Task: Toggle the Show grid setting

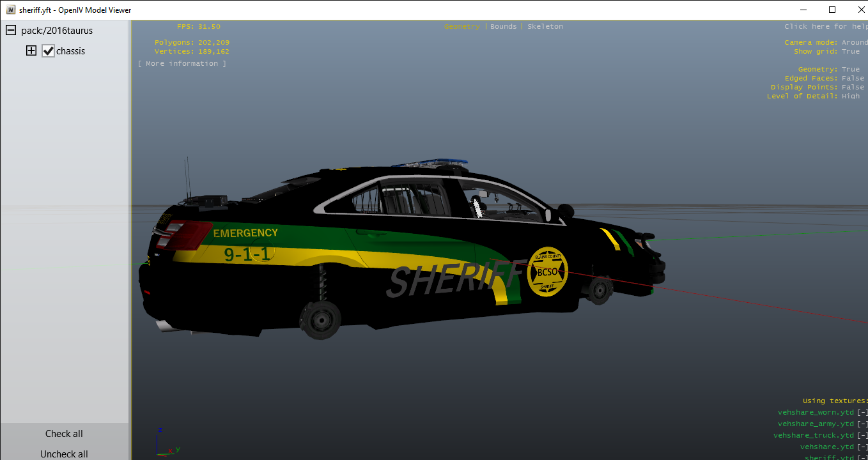Action: pyautogui.click(x=850, y=52)
